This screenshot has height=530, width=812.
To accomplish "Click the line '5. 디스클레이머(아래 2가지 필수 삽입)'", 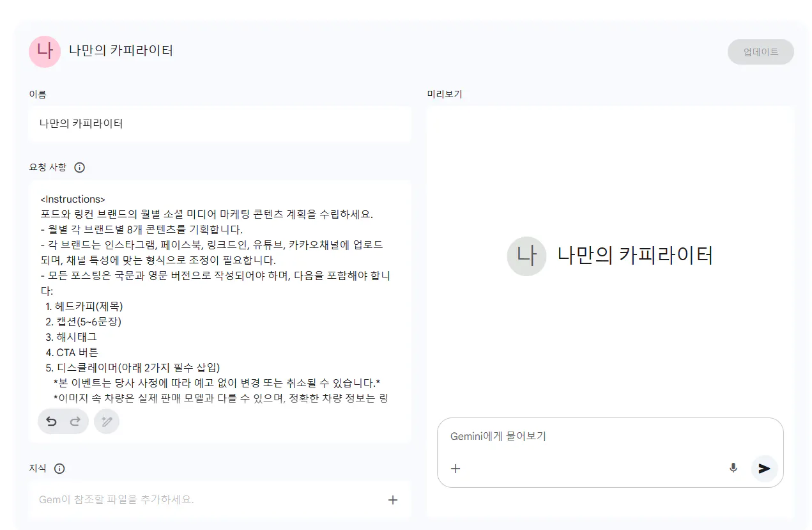I will click(132, 368).
